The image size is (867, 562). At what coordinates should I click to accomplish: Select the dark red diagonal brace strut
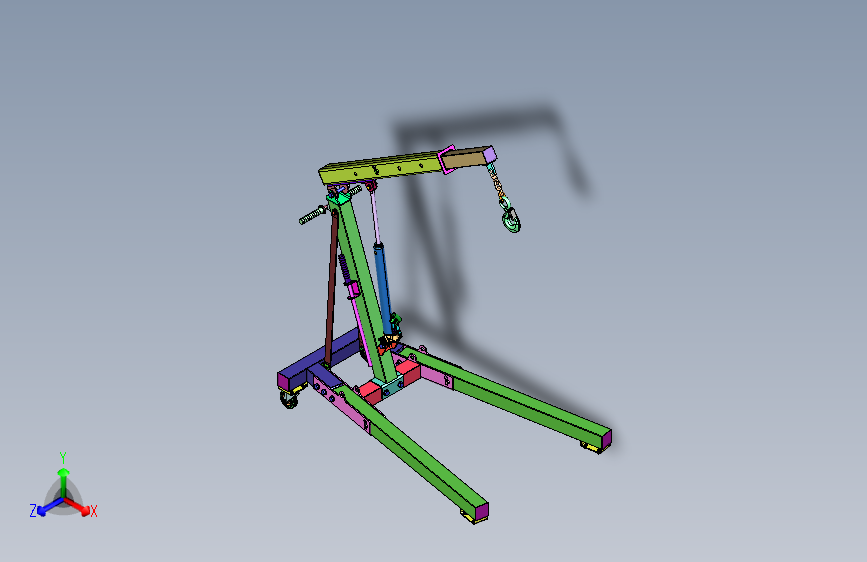tap(331, 288)
